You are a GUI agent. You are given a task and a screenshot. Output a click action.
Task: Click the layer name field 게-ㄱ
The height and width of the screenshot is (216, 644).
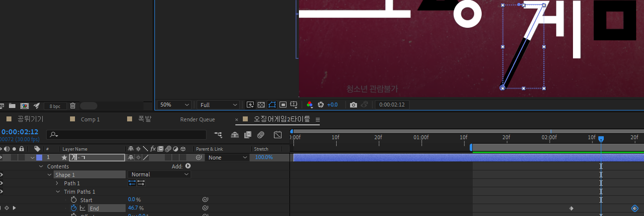[x=97, y=158]
